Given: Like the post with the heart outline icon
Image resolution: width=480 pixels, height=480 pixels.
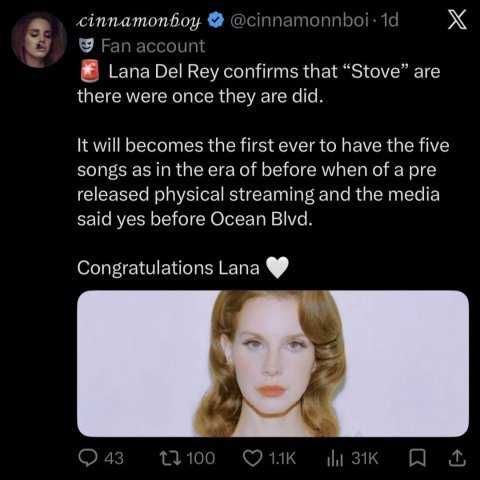Looking at the screenshot, I should [x=253, y=458].
